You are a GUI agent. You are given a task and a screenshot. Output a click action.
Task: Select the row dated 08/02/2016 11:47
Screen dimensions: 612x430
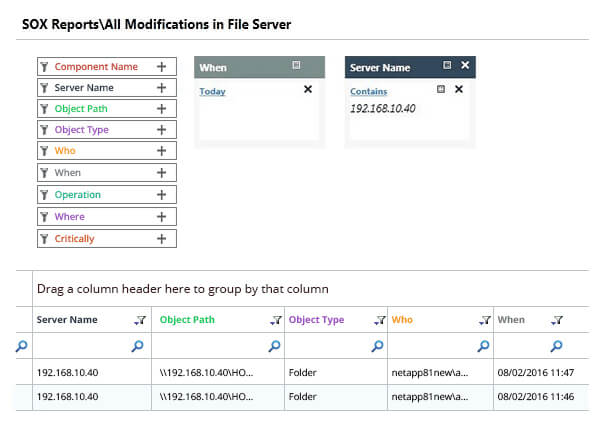click(302, 372)
